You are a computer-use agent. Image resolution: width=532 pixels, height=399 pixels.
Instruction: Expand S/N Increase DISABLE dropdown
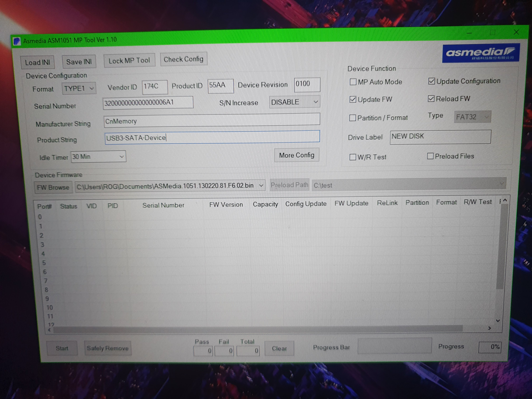pos(294,102)
